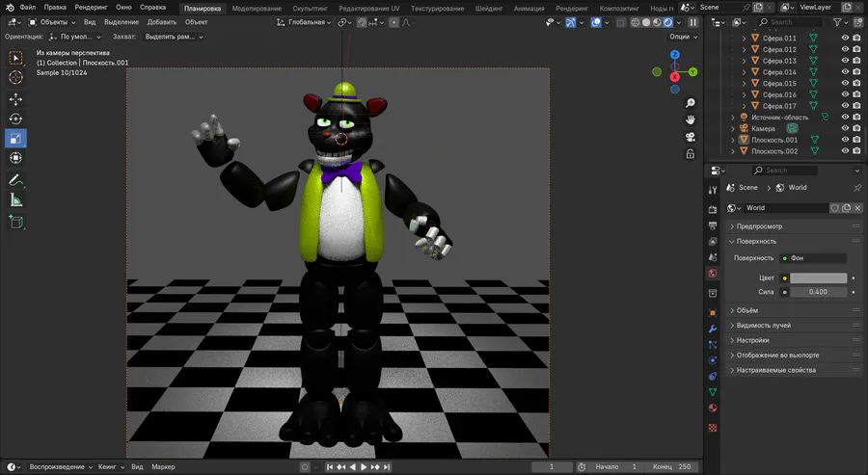The width and height of the screenshot is (868, 475).
Task: Select the Scale tool
Action: click(x=15, y=139)
